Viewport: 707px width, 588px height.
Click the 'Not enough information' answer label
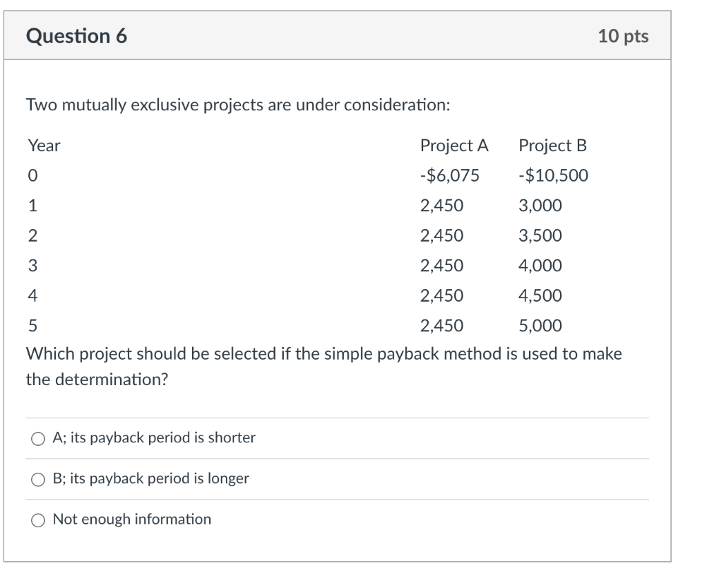[x=131, y=519]
